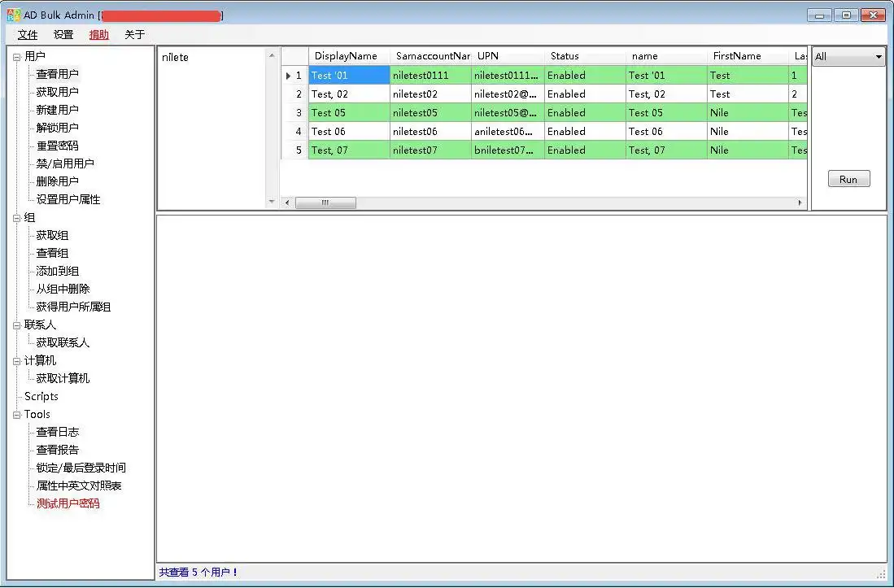Select row header number 3
Viewport: 894px width, 588px height.
[295, 113]
